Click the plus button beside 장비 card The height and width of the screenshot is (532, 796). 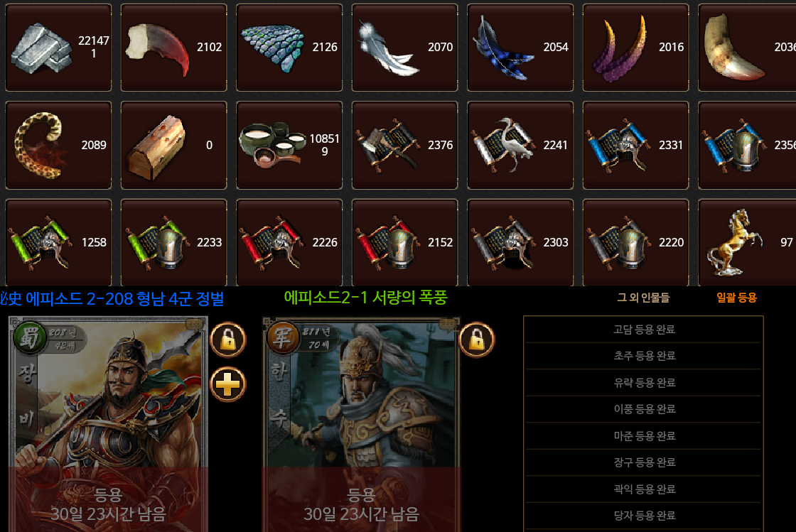coord(228,384)
